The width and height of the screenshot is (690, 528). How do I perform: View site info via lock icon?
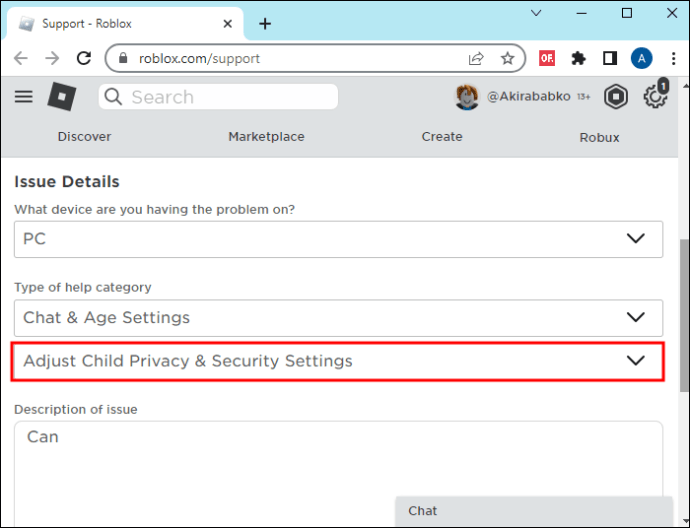pyautogui.click(x=123, y=58)
